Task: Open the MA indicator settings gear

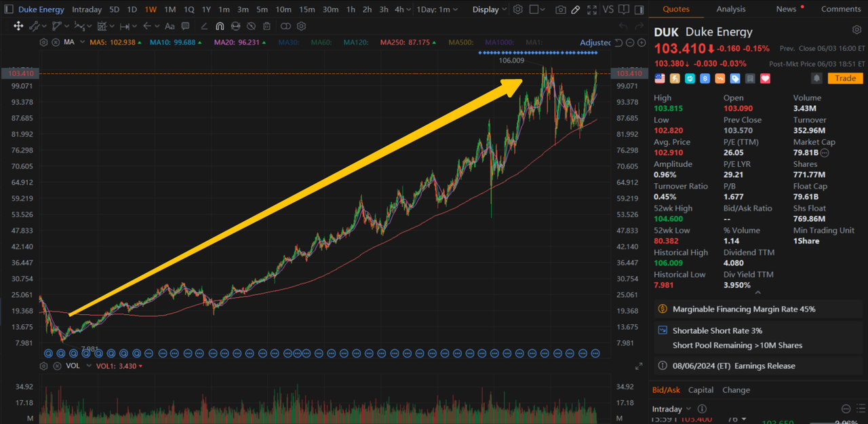Action: [x=44, y=42]
